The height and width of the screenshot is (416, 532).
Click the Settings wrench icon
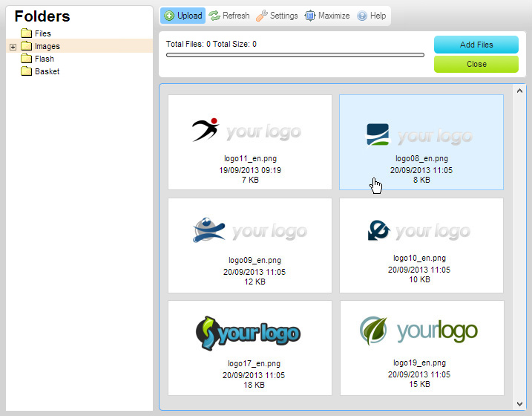[x=262, y=16]
